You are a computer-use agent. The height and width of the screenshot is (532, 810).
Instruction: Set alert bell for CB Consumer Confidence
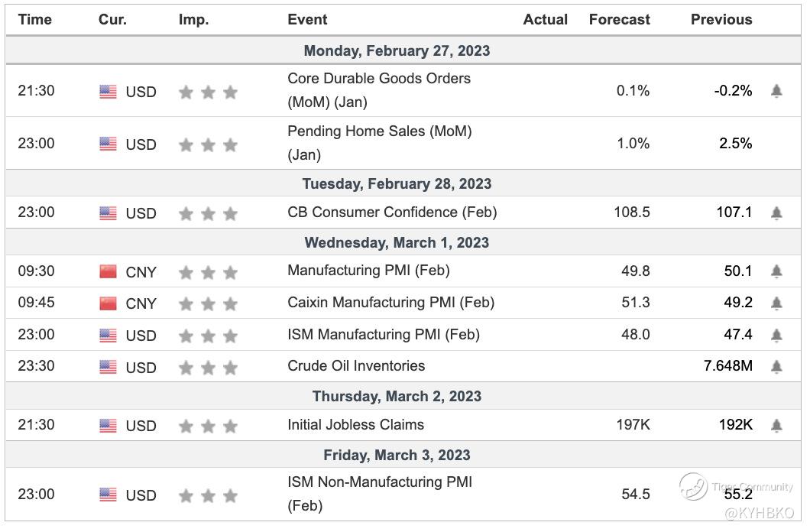tap(776, 212)
